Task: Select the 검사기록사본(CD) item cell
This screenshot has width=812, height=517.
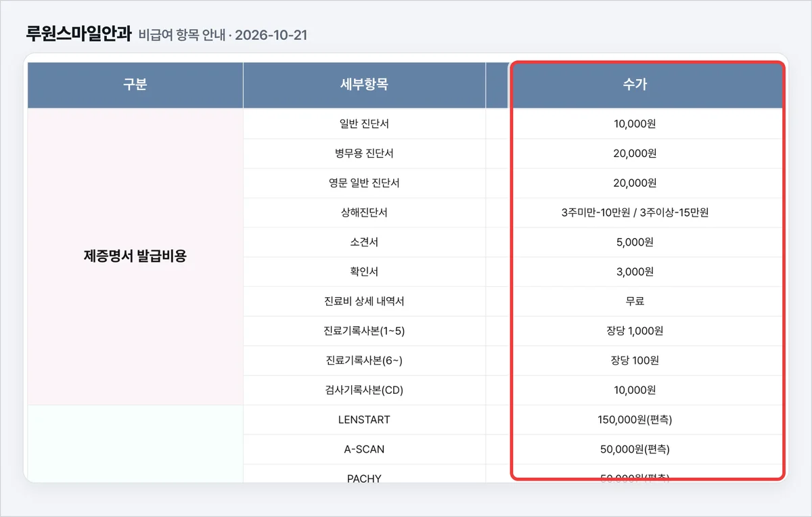Action: click(364, 390)
